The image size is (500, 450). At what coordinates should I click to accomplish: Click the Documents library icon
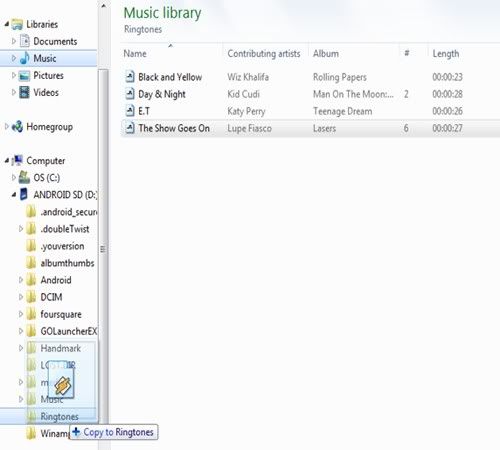[x=25, y=41]
